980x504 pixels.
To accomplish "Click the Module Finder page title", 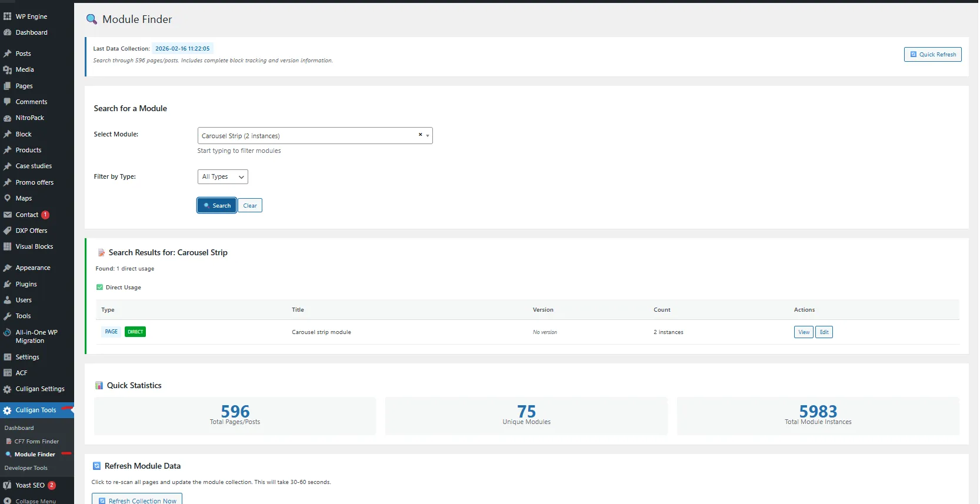I will pyautogui.click(x=137, y=19).
